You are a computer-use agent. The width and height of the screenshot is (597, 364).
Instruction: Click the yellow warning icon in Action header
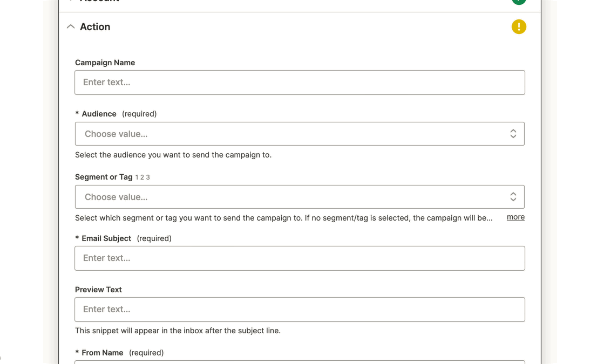click(x=519, y=26)
